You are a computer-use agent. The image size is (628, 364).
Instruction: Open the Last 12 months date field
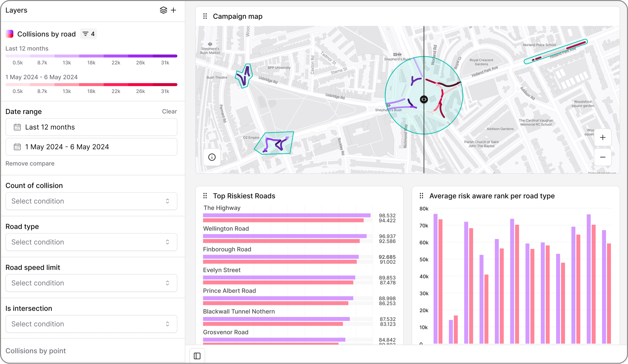pyautogui.click(x=91, y=127)
